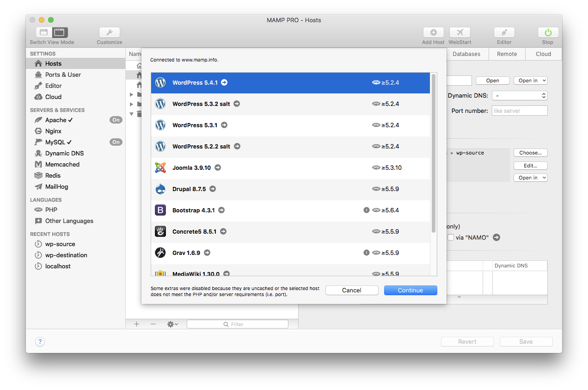The image size is (588, 390).
Task: Stop servers with the power icon
Action: click(x=548, y=32)
